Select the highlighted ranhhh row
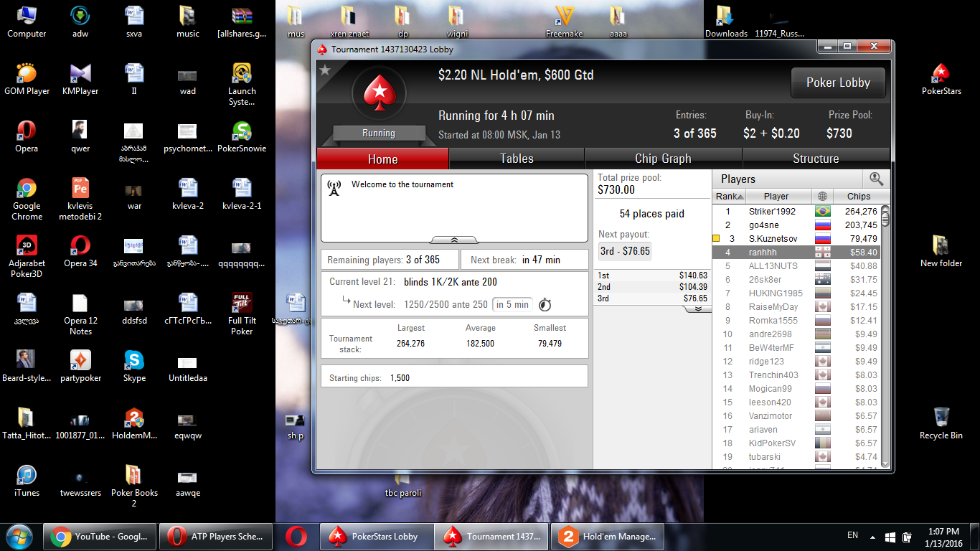The height and width of the screenshot is (551, 980). pos(796,253)
